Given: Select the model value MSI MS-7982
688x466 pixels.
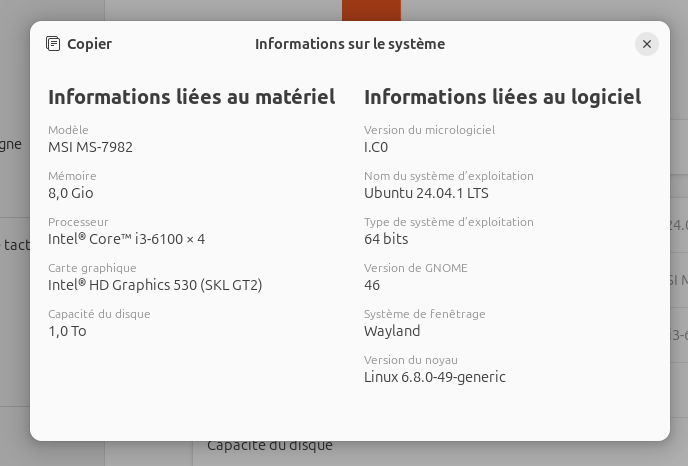Looking at the screenshot, I should (90, 147).
